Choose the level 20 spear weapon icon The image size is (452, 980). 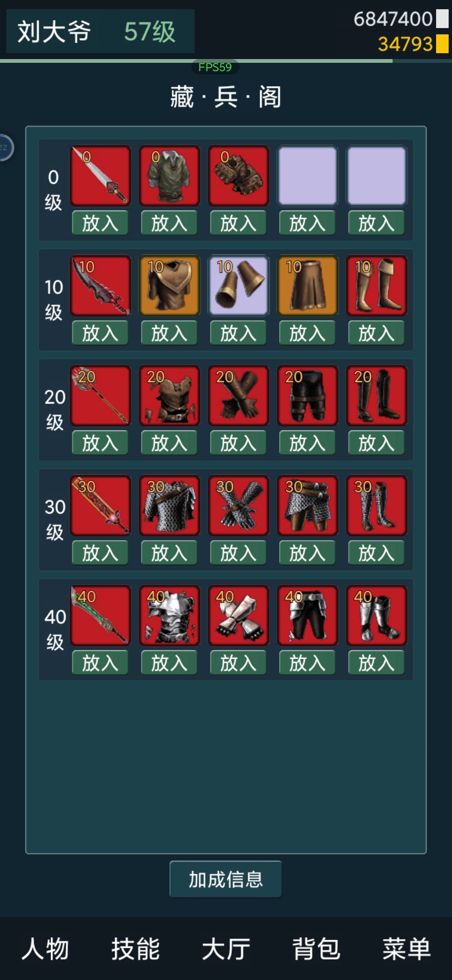(100, 395)
